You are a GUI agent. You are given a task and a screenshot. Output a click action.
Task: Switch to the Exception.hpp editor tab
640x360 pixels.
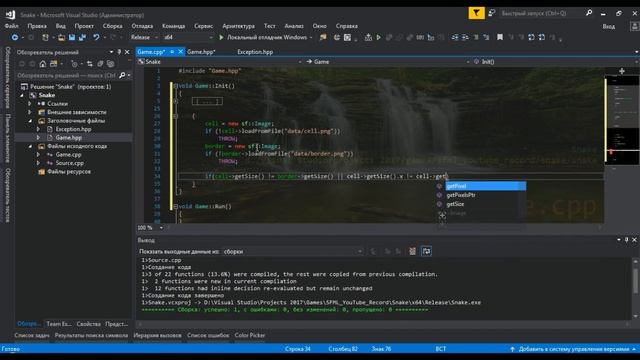(255, 52)
